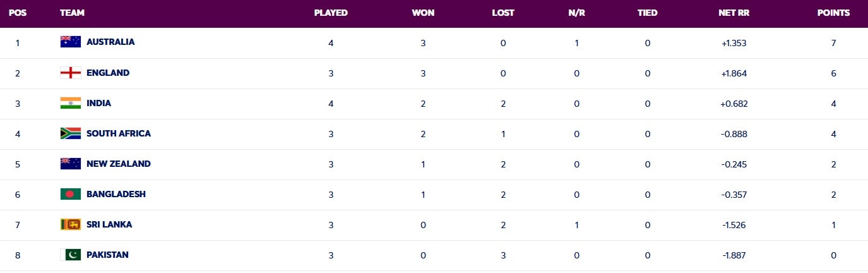
Task: Select the South Africa team name
Action: click(x=119, y=133)
